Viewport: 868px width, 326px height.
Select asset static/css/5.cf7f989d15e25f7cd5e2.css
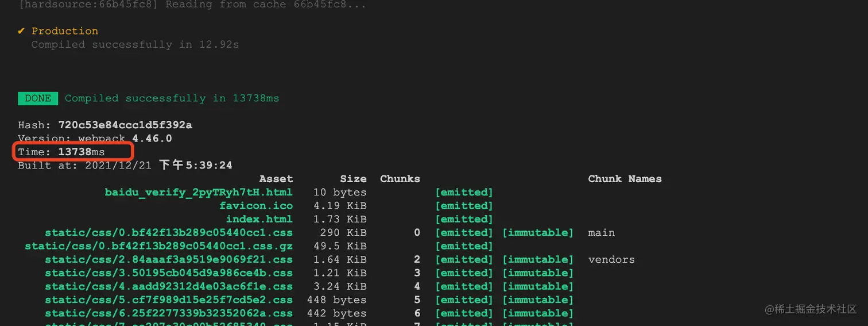tap(169, 300)
